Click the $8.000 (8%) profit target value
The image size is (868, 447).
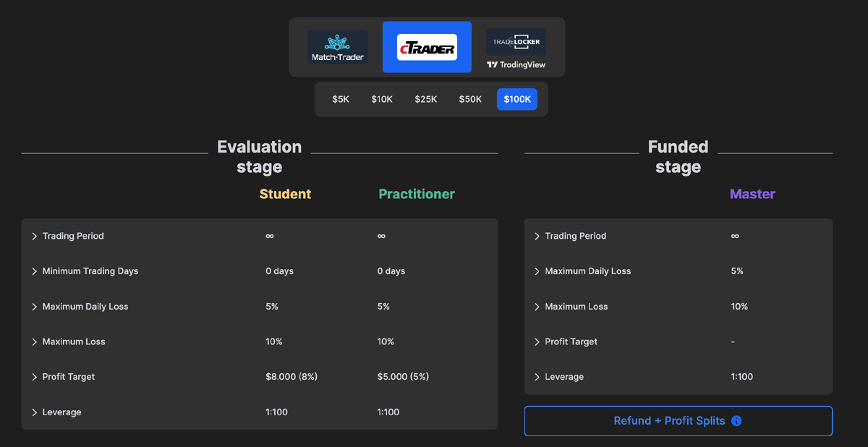pos(292,377)
